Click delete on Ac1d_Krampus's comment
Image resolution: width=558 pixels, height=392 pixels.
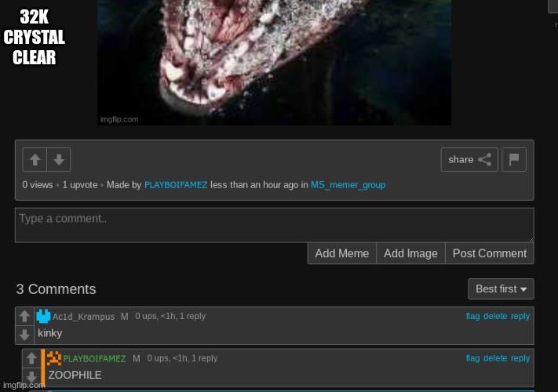click(x=495, y=316)
